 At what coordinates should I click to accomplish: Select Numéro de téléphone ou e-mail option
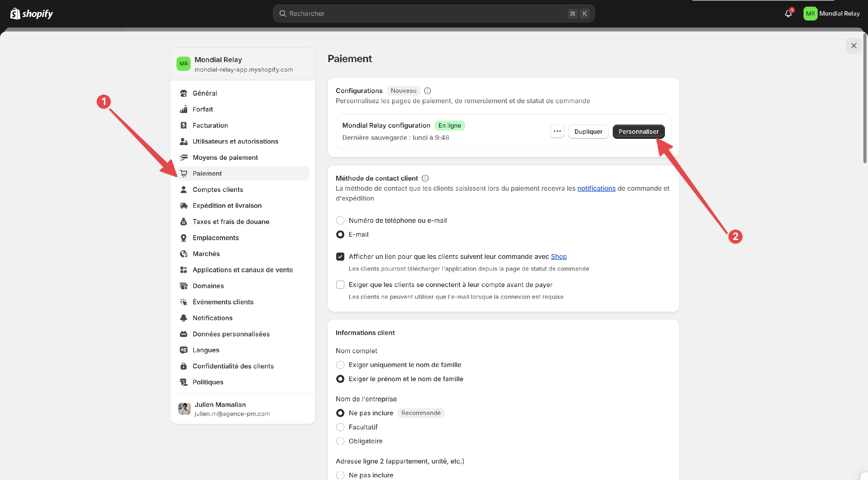pos(340,220)
